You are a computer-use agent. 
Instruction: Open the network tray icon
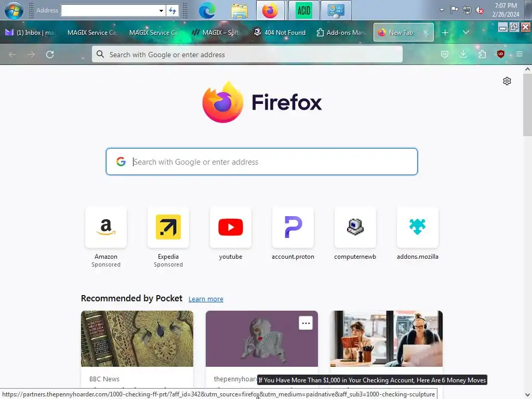pos(467,10)
